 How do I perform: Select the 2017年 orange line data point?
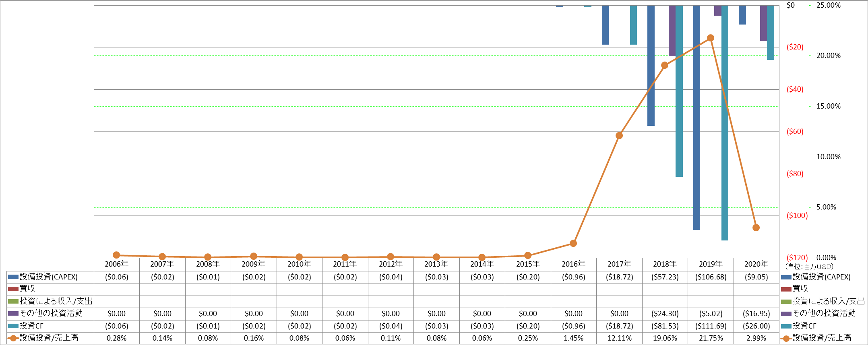pyautogui.click(x=619, y=136)
